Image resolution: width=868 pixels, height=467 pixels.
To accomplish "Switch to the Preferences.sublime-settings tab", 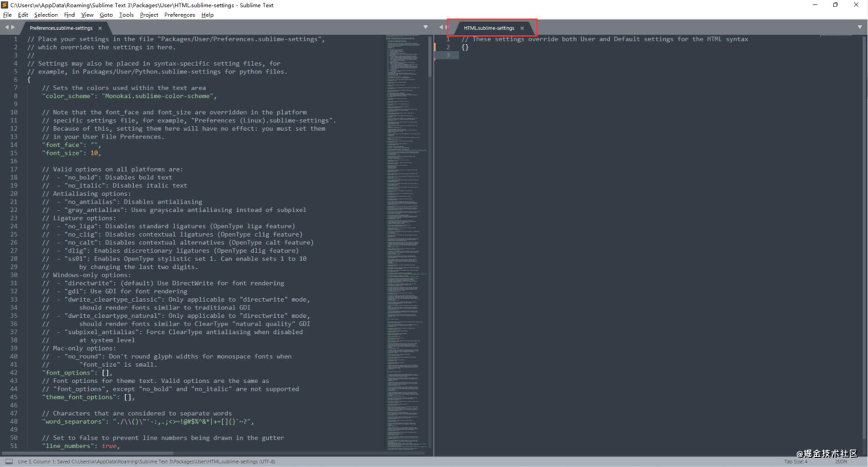I will pos(61,28).
